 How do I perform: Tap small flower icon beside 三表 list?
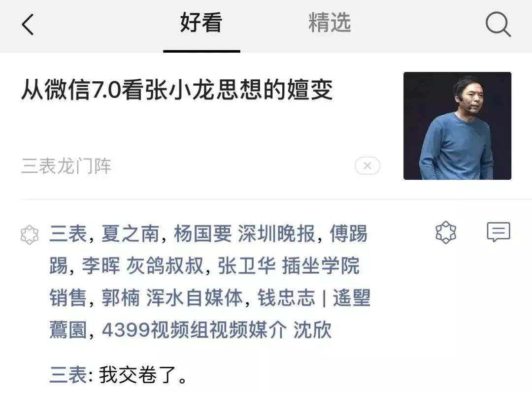(x=30, y=234)
